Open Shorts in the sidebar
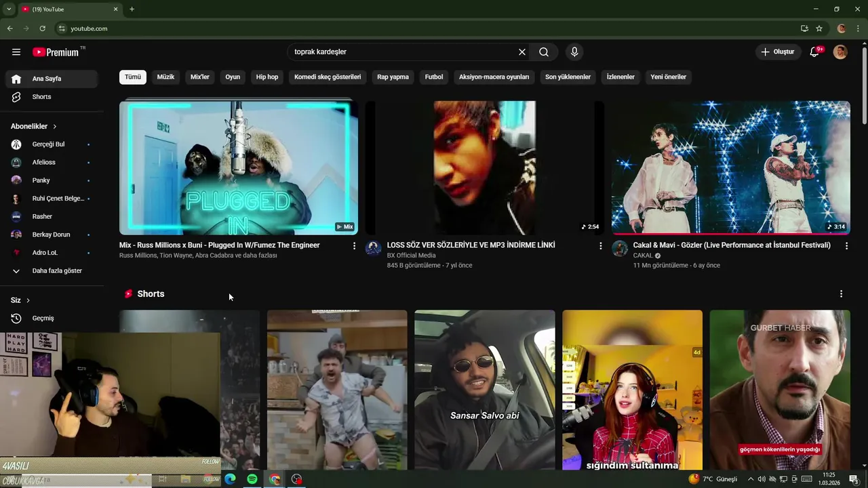 pos(52,97)
